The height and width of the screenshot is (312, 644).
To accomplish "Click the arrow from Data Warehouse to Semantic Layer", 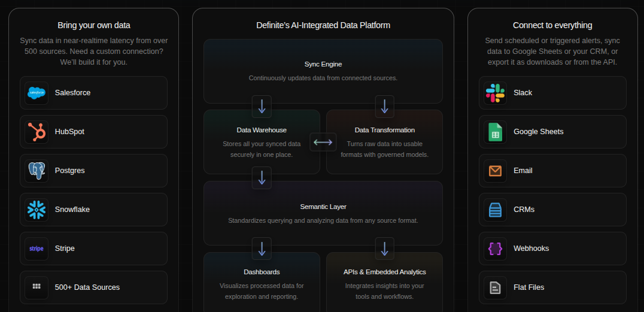I will coord(262,178).
